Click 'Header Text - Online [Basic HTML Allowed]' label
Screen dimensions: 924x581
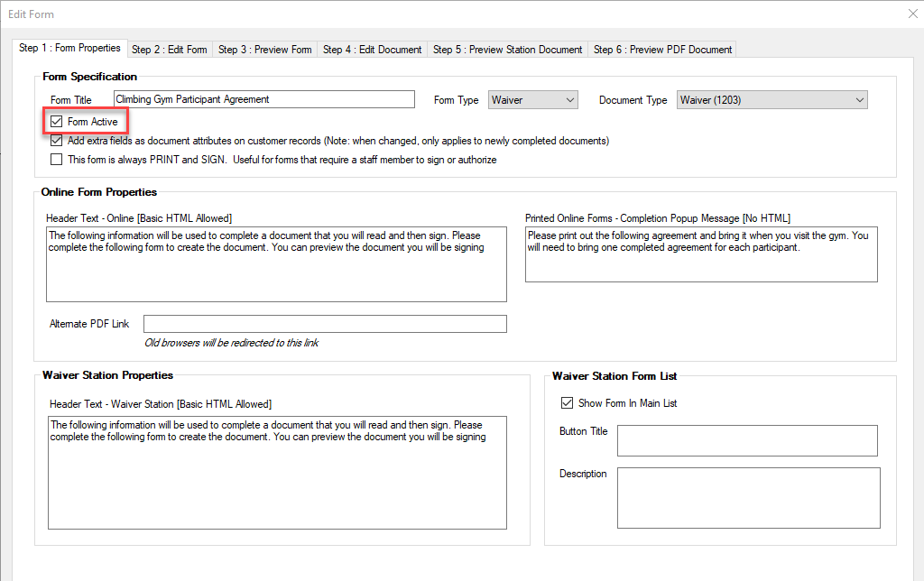point(139,218)
